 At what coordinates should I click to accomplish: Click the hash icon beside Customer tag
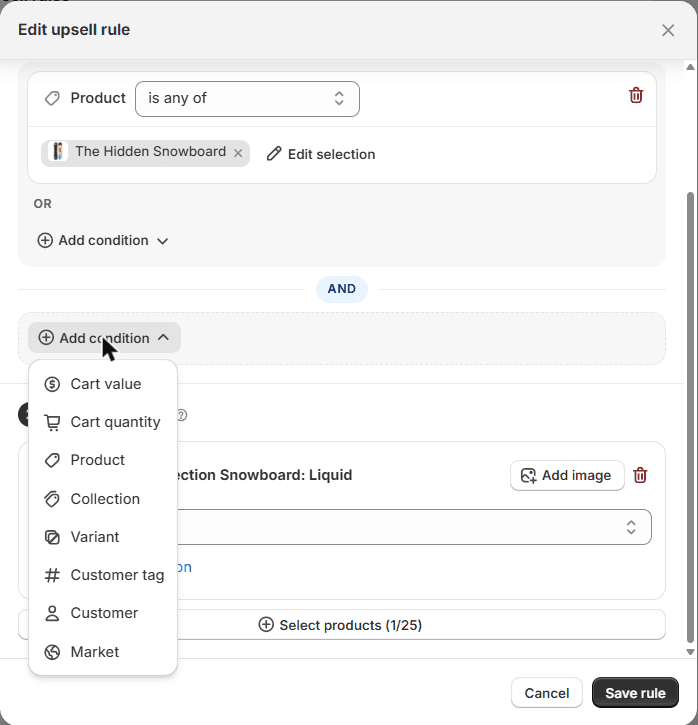point(52,575)
